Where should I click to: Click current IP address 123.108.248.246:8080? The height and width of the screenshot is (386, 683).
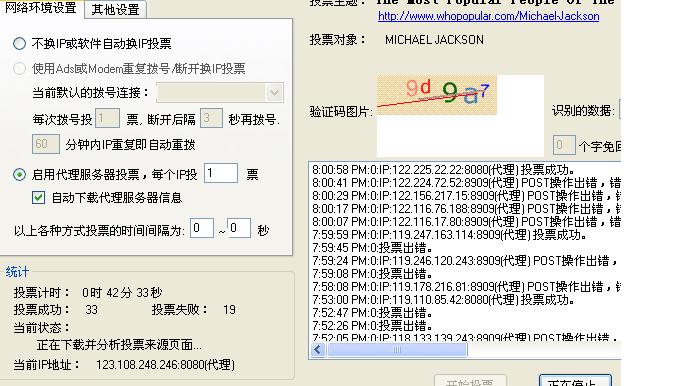tap(166, 365)
